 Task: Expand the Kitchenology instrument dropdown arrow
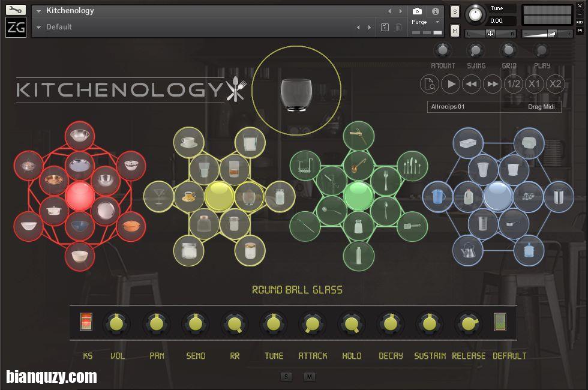point(38,11)
